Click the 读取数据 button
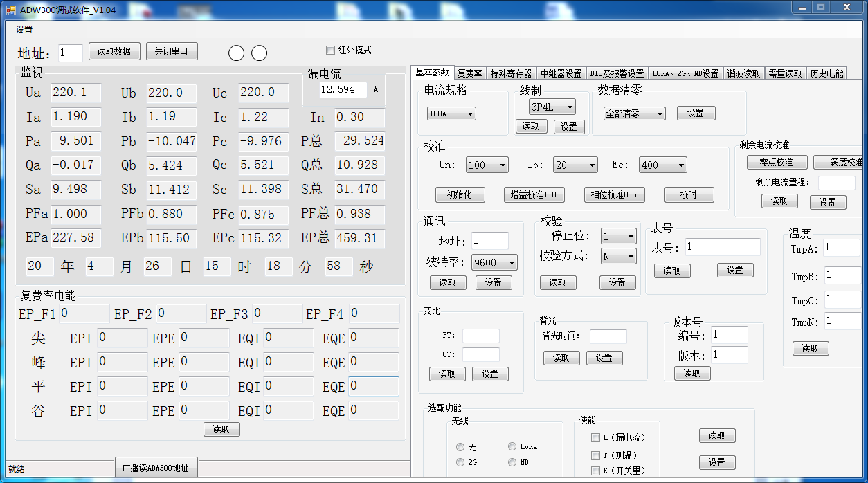Viewport: 868px width, 483px height. pyautogui.click(x=114, y=51)
